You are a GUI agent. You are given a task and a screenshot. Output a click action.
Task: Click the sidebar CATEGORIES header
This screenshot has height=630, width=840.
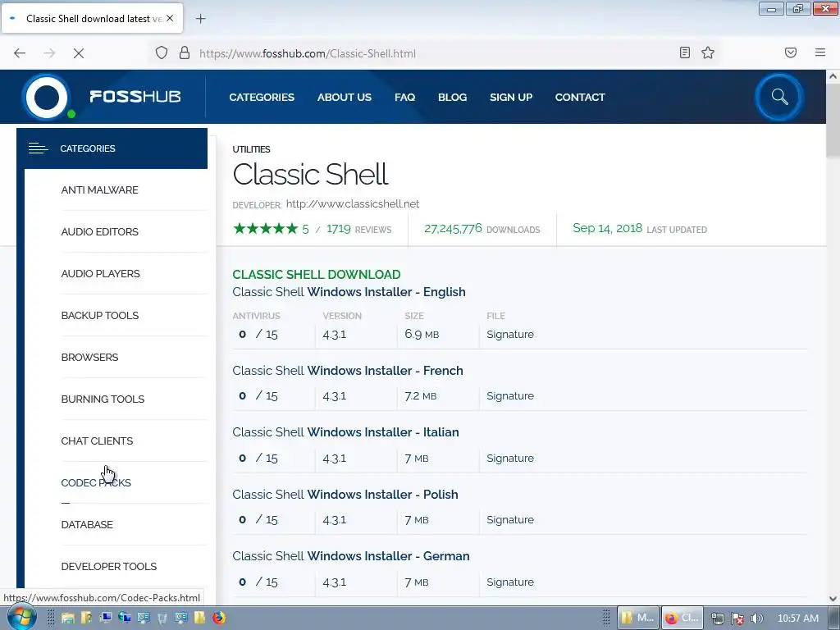point(112,148)
